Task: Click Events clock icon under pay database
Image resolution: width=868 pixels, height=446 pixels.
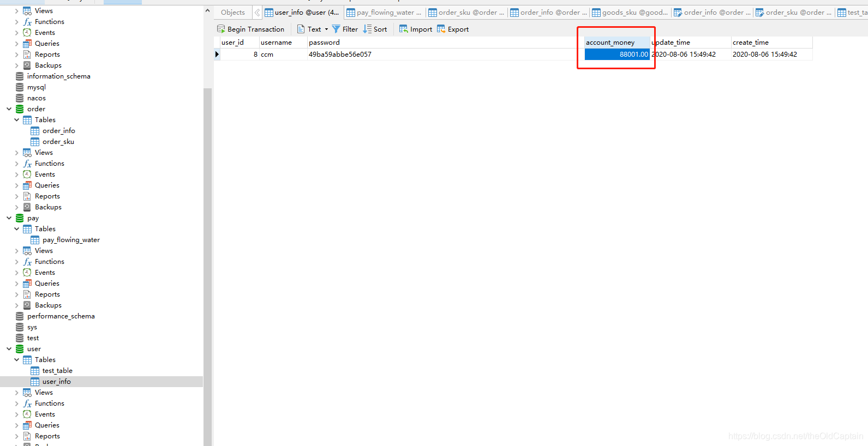Action: pos(27,273)
